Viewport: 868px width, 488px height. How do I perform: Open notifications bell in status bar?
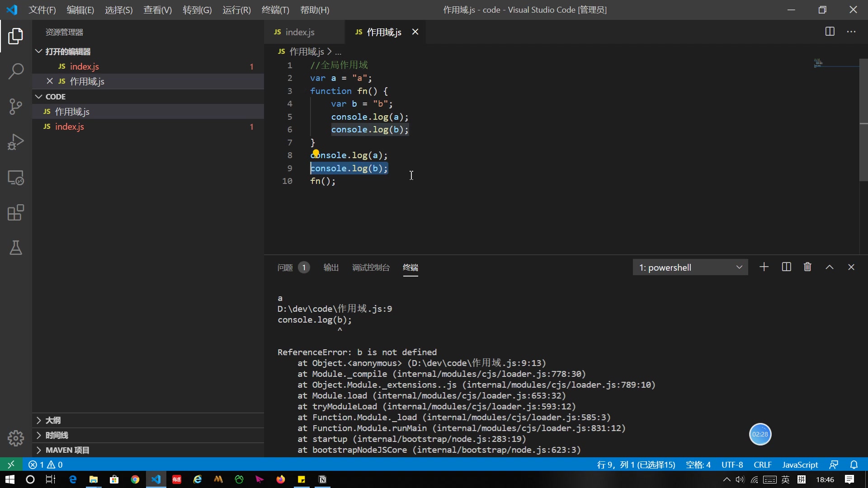tap(854, 465)
